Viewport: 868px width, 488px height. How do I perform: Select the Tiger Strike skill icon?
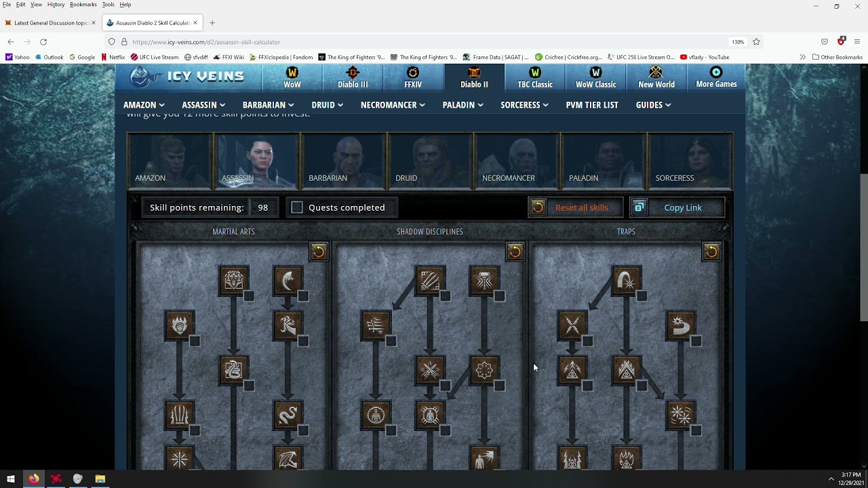tap(234, 280)
